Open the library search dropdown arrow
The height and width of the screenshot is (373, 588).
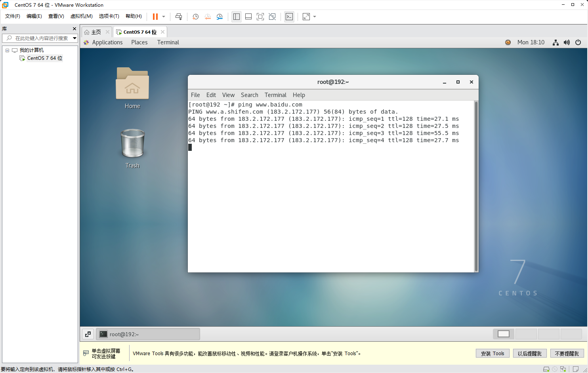click(74, 38)
